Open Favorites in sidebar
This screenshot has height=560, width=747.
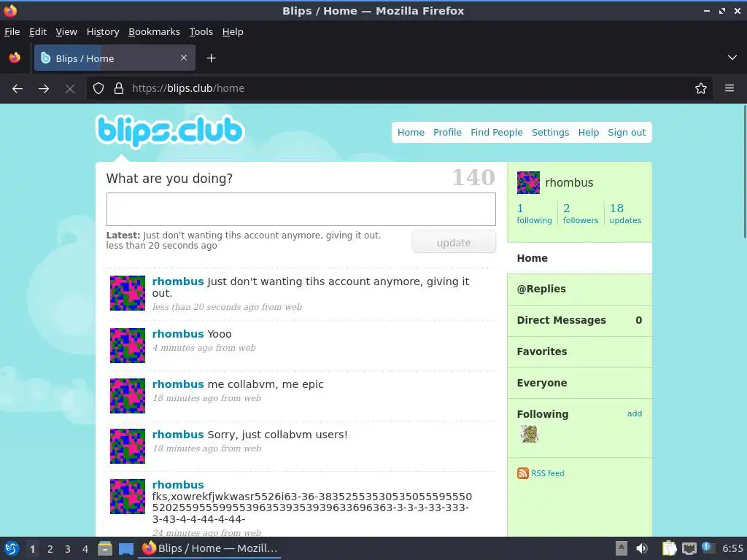[x=580, y=351]
